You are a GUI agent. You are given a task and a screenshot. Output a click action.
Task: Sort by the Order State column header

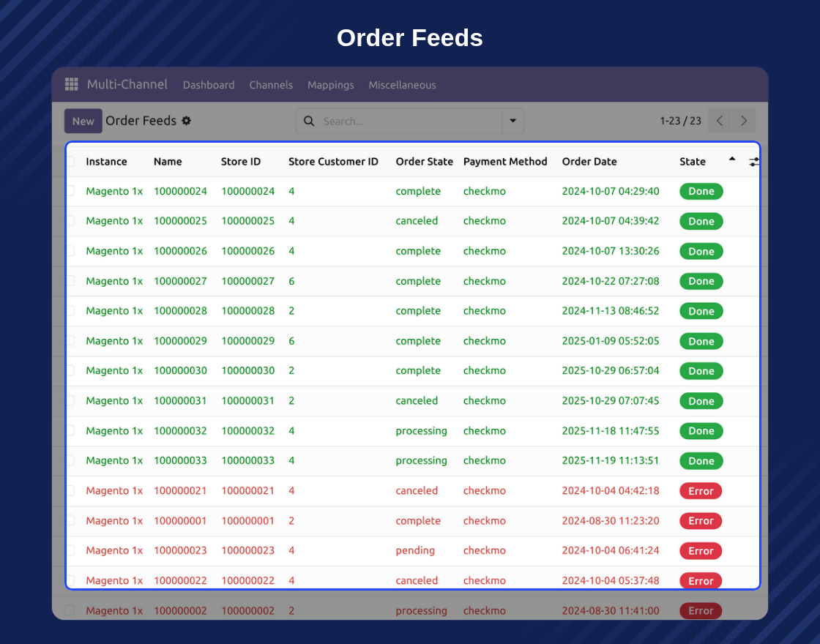[424, 162]
